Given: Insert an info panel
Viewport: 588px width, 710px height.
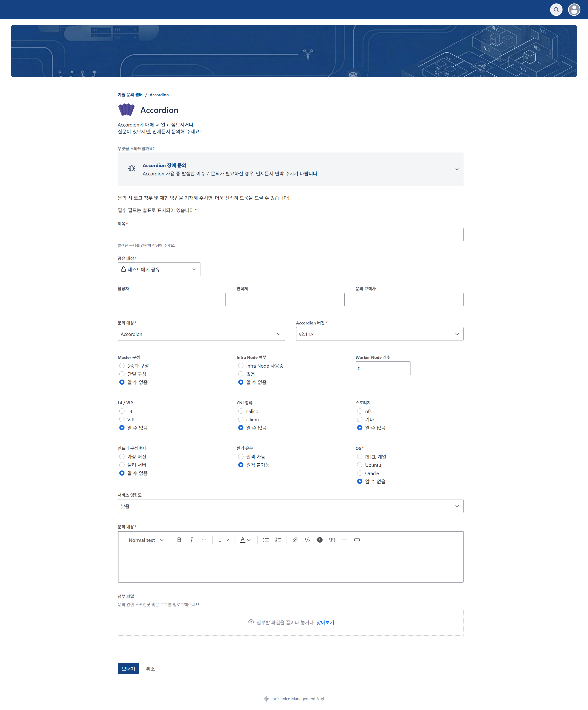Looking at the screenshot, I should 320,540.
